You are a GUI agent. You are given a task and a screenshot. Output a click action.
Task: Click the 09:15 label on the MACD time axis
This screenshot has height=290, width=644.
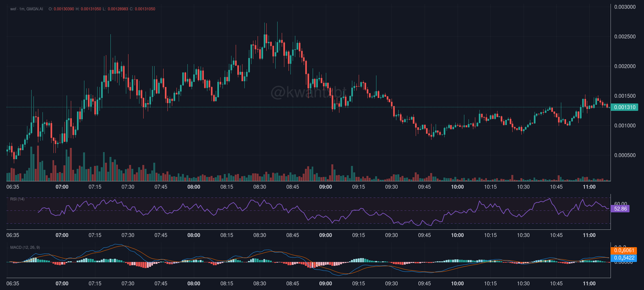click(358, 282)
